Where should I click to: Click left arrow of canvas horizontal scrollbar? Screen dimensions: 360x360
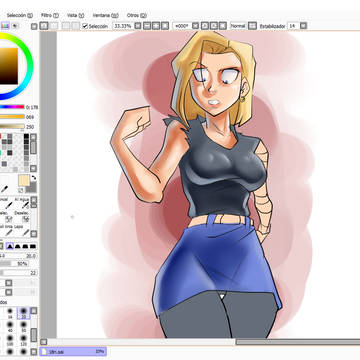pyautogui.click(x=44, y=342)
